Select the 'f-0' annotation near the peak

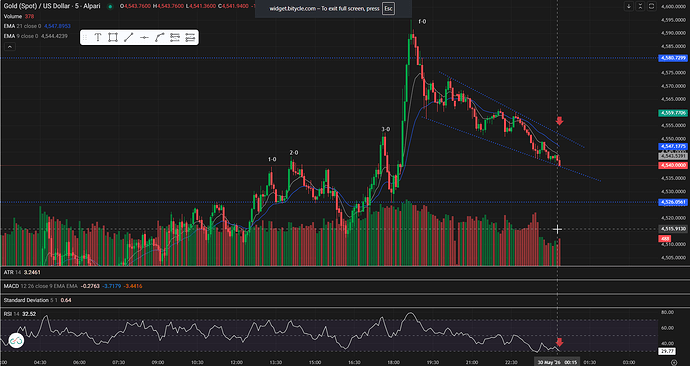[422, 21]
